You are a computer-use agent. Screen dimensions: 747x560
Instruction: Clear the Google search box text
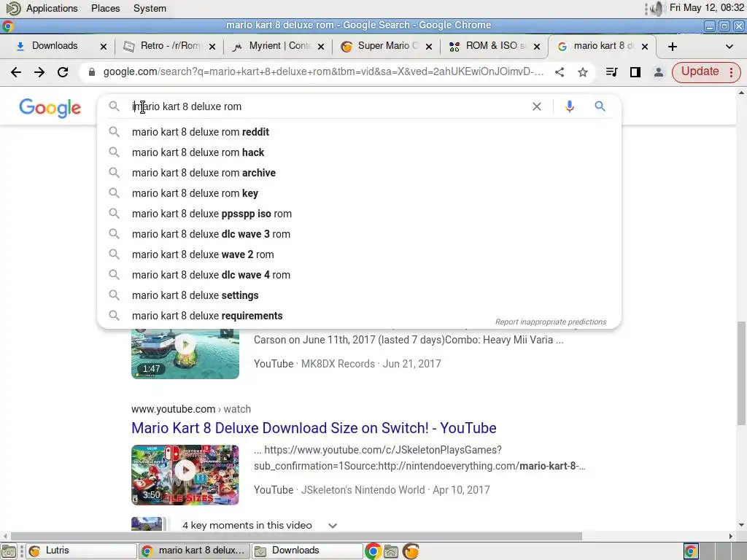pyautogui.click(x=536, y=106)
